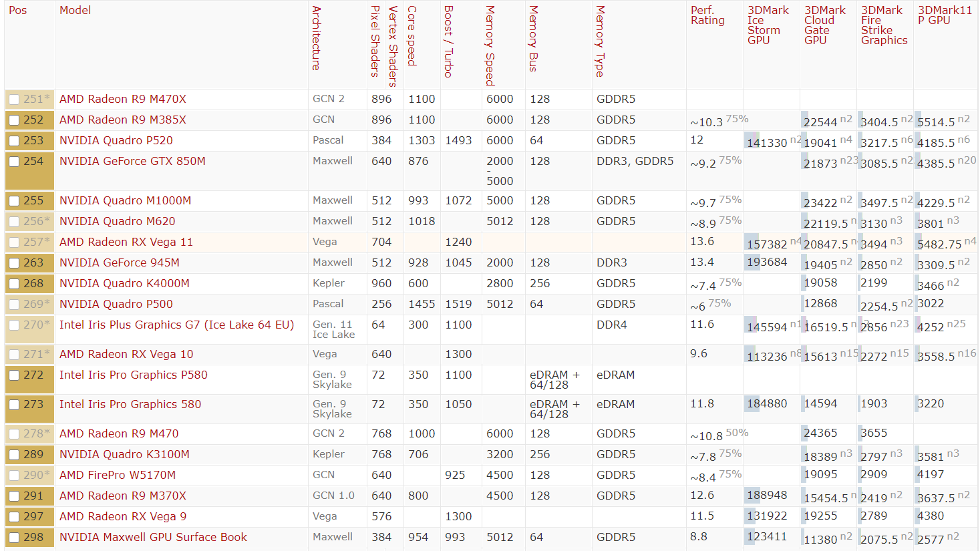Open Intel Iris Pro Graphics P580 link
The image size is (980, 551).
tap(134, 375)
